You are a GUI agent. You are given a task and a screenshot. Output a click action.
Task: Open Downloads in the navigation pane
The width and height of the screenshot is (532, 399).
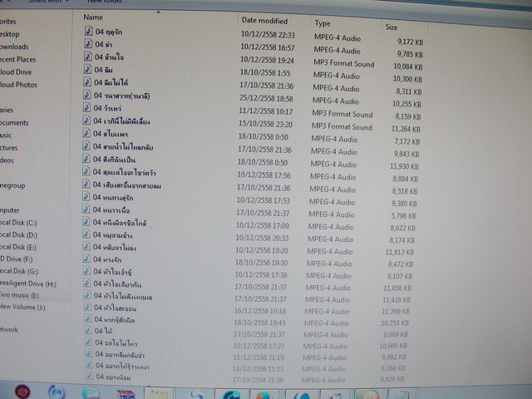14,47
